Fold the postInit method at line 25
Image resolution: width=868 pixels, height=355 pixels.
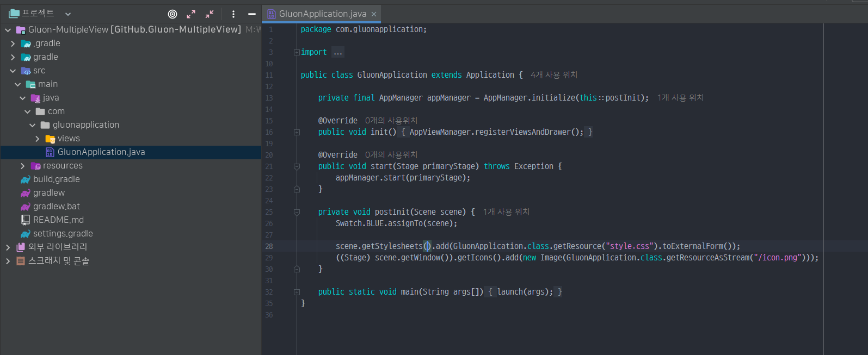point(297,212)
